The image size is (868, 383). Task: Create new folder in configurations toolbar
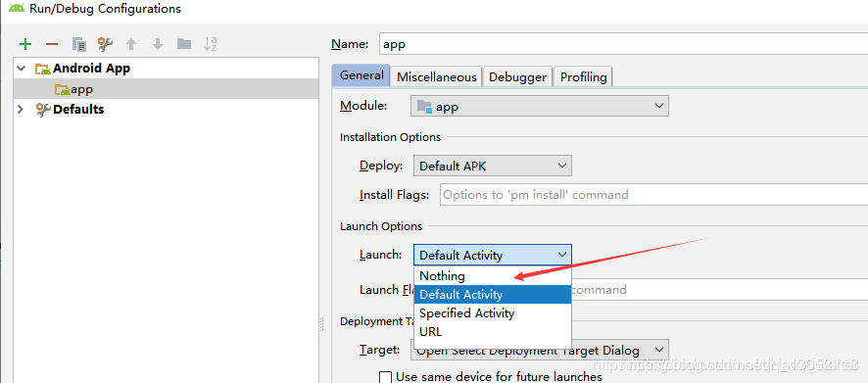184,44
